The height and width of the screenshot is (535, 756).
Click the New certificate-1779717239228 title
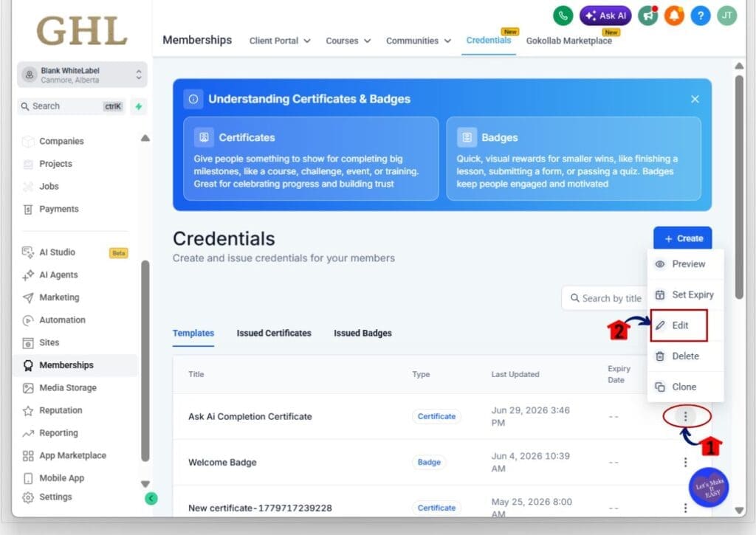click(x=260, y=508)
